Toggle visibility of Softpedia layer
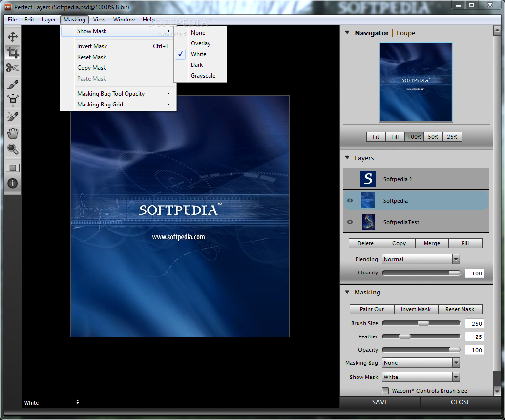The width and height of the screenshot is (505, 420). 350,201
